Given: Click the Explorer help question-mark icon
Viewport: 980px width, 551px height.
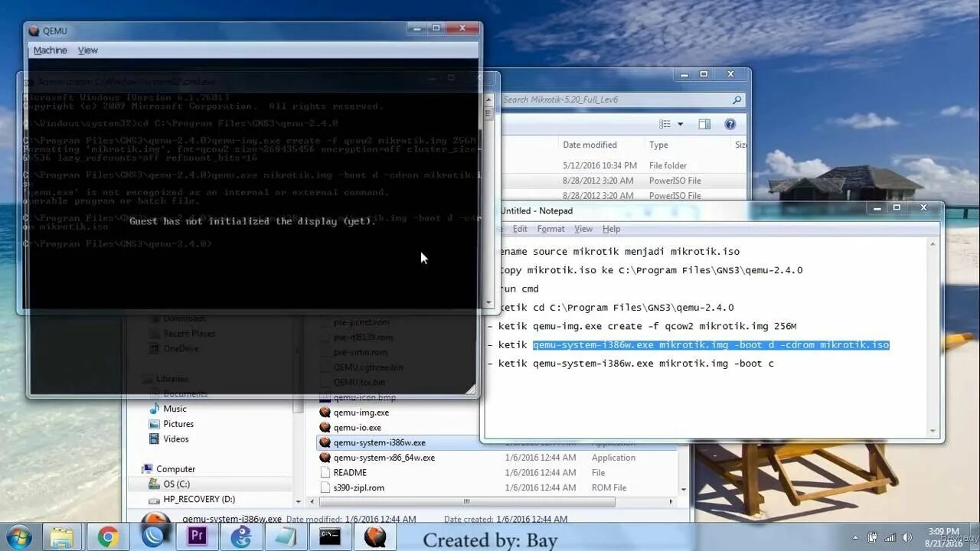Looking at the screenshot, I should click(x=730, y=124).
